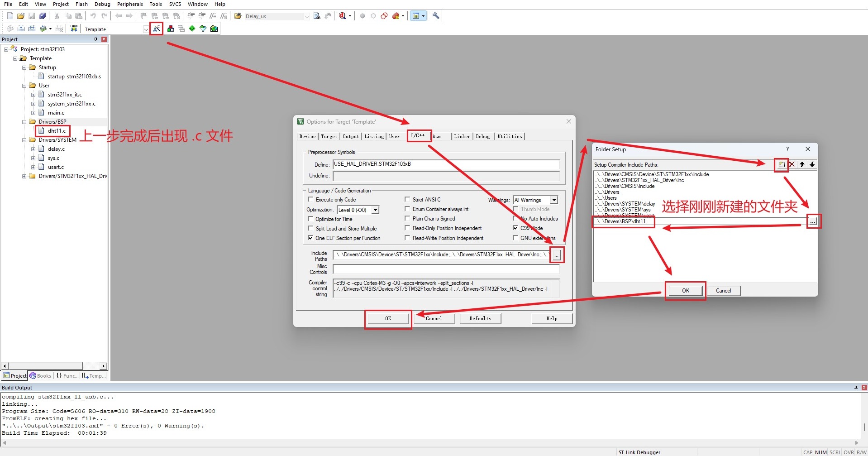Open File Extensions, Books and Environment icon
868x456 pixels.
click(x=171, y=29)
